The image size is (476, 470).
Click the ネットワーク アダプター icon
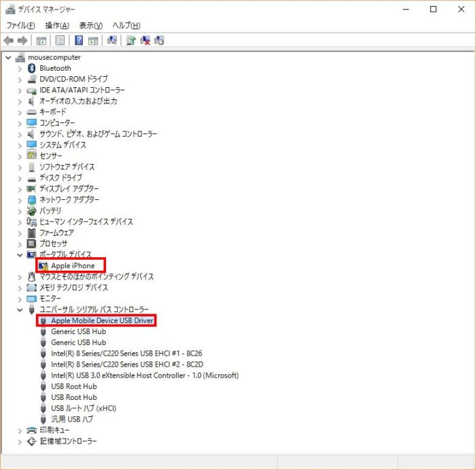31,200
